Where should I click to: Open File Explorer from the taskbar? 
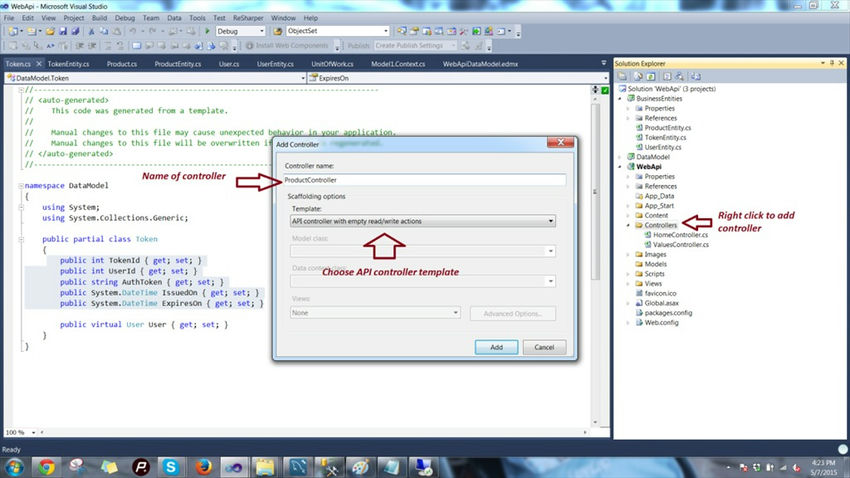tap(265, 467)
